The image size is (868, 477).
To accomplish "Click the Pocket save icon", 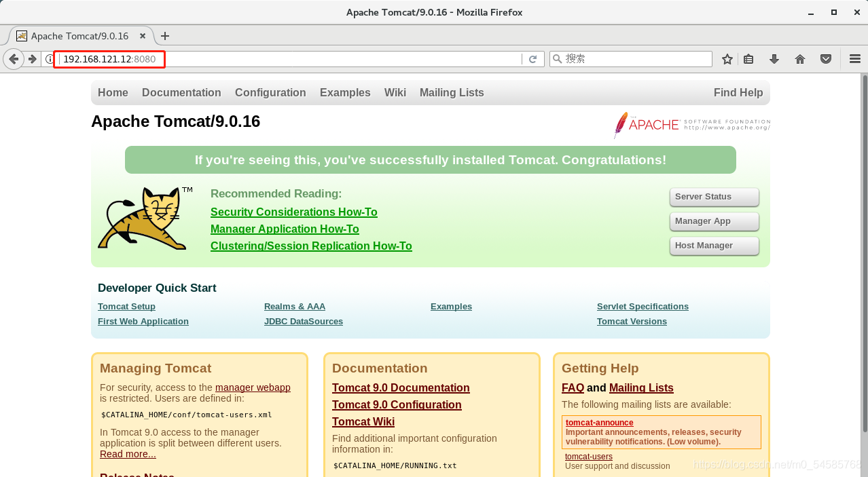I will (826, 59).
